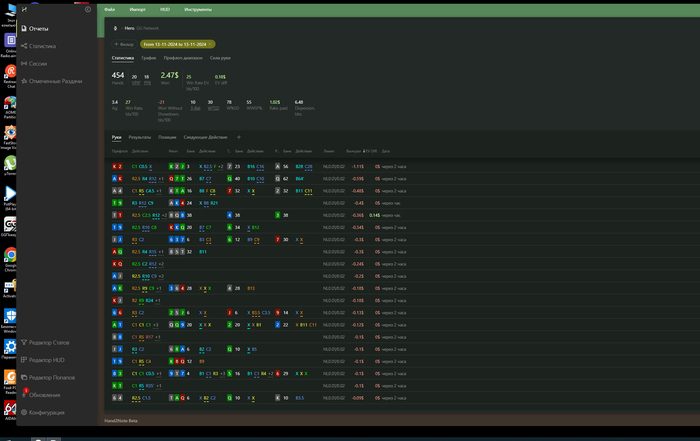Select the K2 hand row losing -1.11$

[402, 166]
